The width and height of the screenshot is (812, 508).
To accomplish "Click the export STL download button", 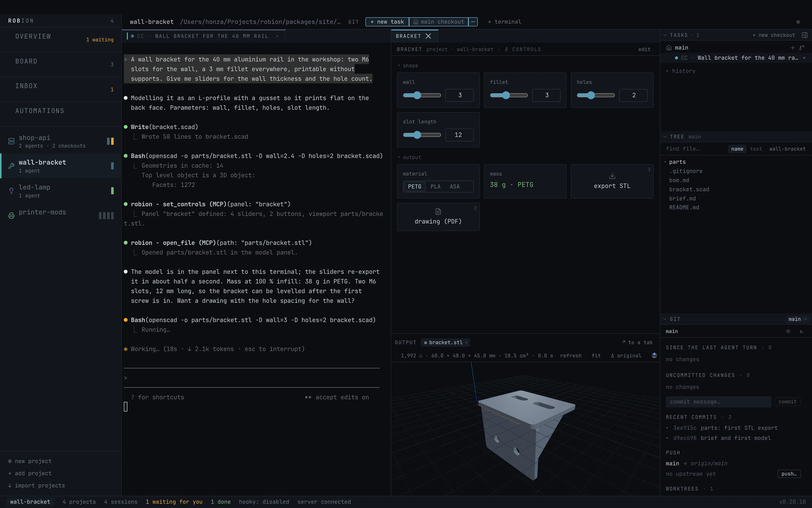I will tap(612, 181).
